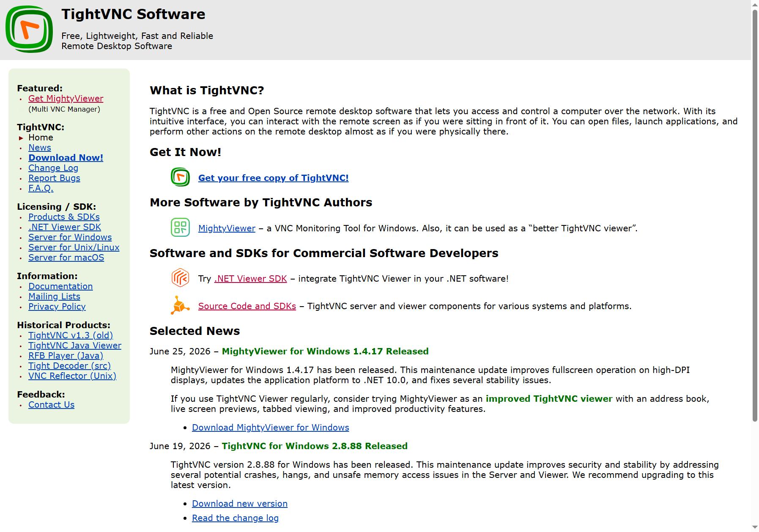759x532 pixels.
Task: Open the Mailing Lists link
Action: pyautogui.click(x=54, y=296)
